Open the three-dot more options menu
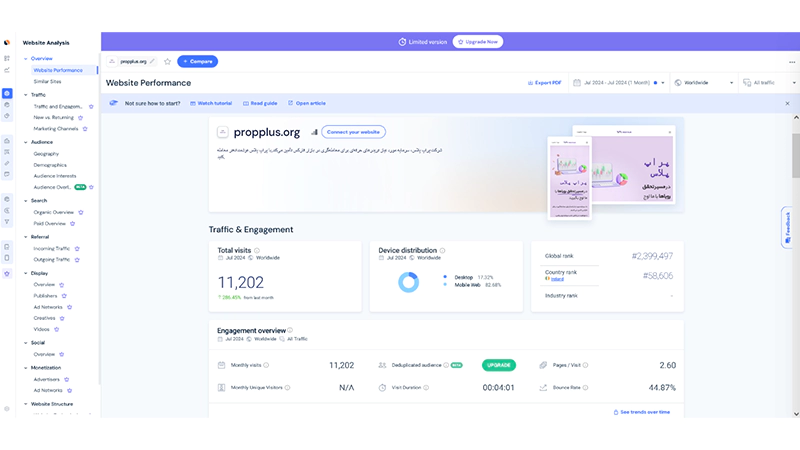 pos(792,62)
